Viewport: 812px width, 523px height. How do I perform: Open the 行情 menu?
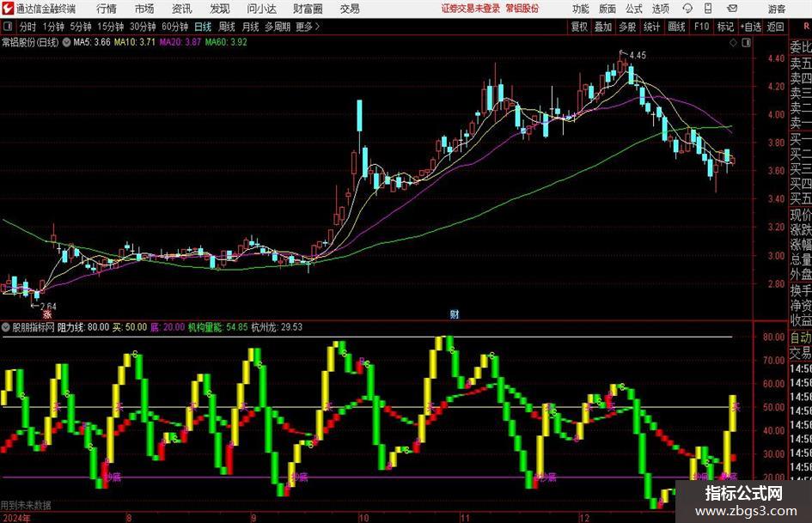(107, 9)
